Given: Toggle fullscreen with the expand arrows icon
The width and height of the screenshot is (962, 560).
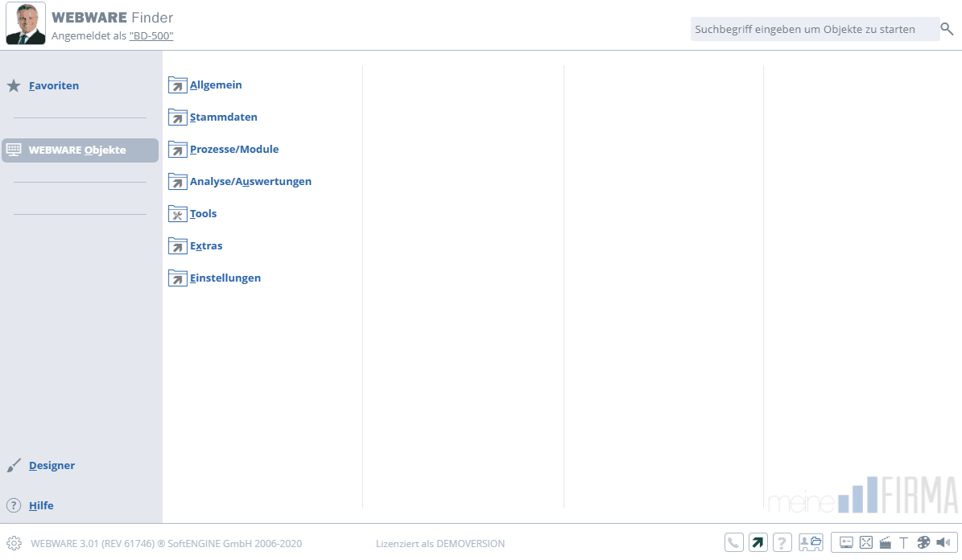Looking at the screenshot, I should tap(866, 543).
